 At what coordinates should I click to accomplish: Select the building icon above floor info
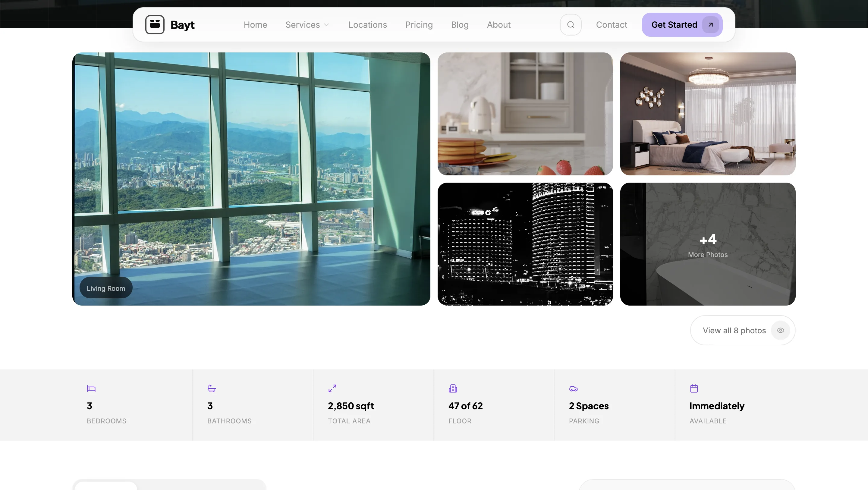point(453,388)
